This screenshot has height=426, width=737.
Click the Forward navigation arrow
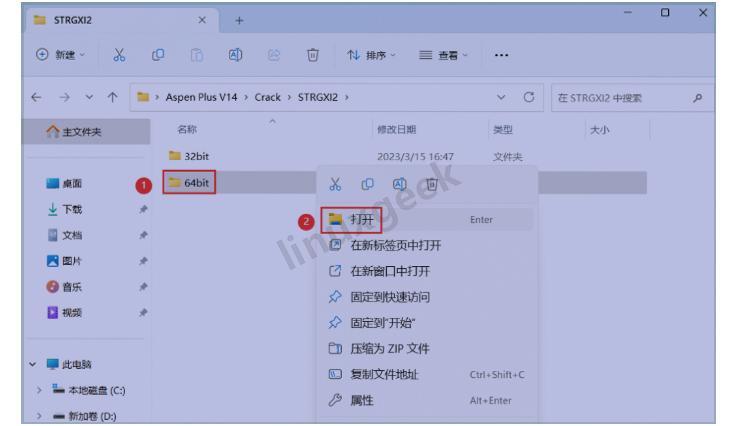click(x=64, y=97)
